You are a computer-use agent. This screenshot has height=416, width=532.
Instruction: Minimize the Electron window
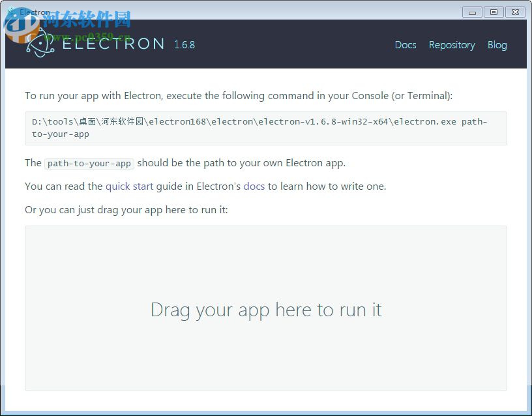(x=471, y=12)
